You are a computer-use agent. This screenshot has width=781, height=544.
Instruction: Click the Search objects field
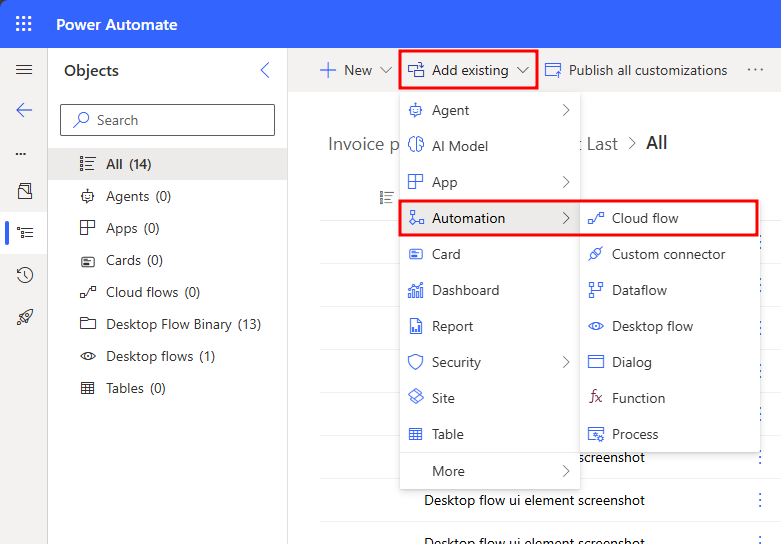point(167,120)
